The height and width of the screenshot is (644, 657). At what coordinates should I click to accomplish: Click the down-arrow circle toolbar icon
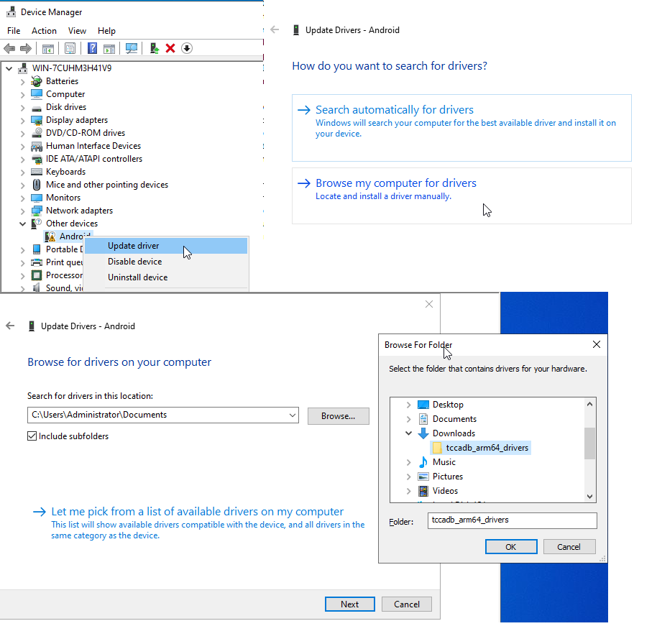187,49
